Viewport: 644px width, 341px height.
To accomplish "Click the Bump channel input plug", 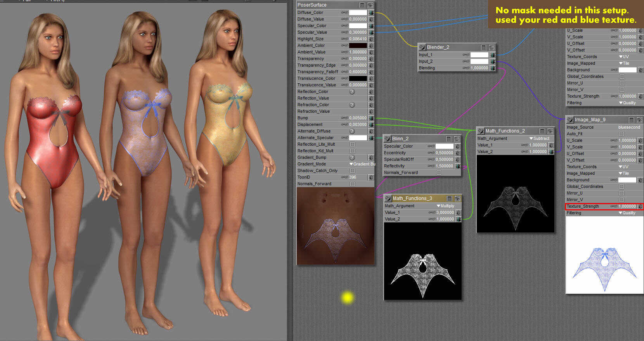I will tap(371, 118).
